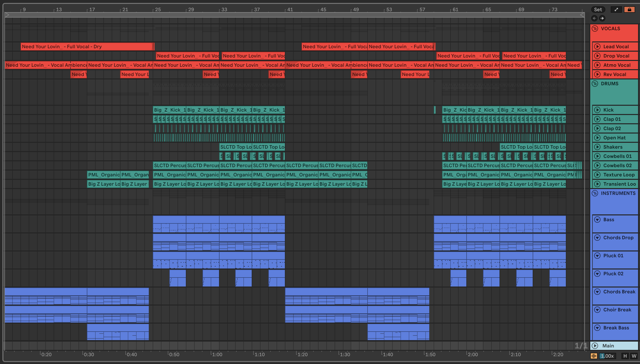Image resolution: width=640 pixels, height=364 pixels.
Task: Unfold the Main track
Action: point(595,346)
